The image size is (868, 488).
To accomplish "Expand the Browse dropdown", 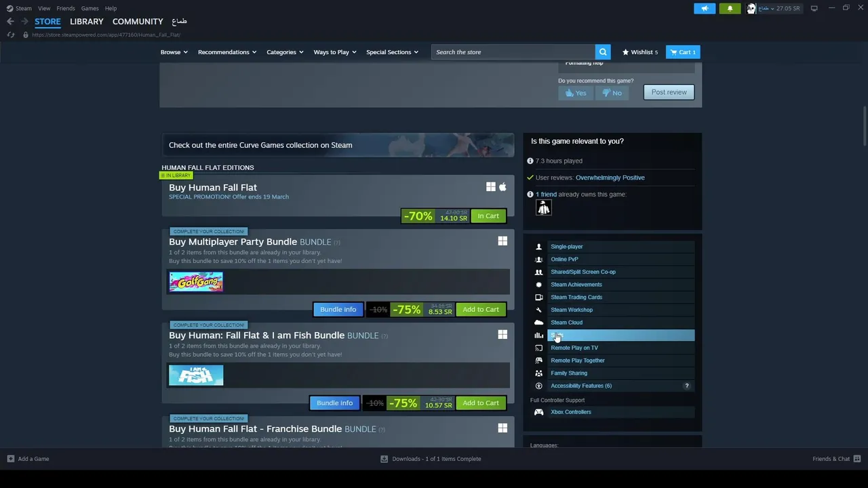I will click(x=174, y=52).
